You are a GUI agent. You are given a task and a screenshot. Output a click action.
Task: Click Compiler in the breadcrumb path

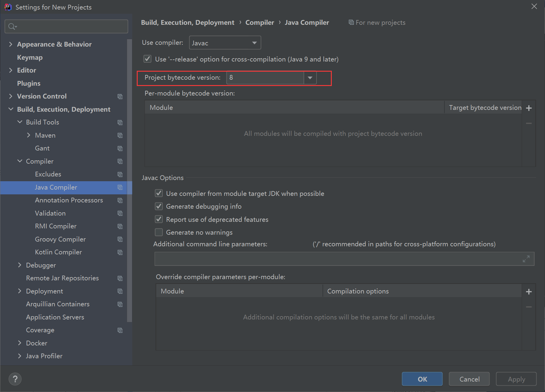tap(260, 22)
